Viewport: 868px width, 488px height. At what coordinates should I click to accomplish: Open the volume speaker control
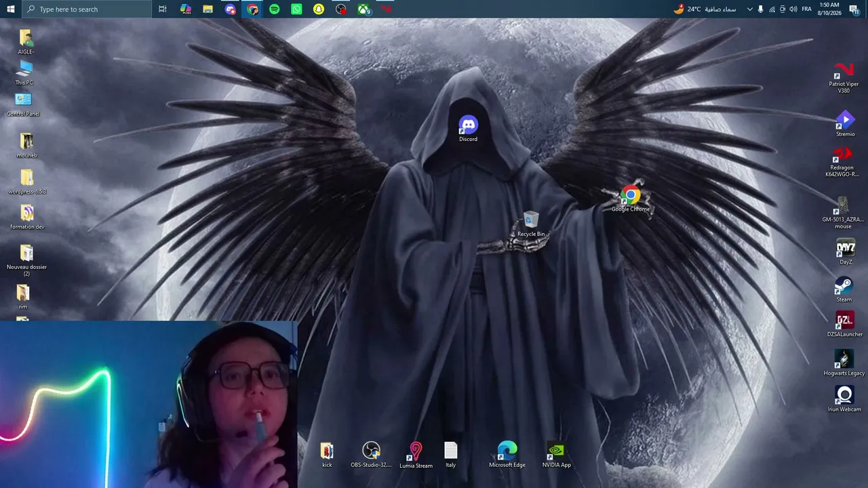[x=793, y=9]
